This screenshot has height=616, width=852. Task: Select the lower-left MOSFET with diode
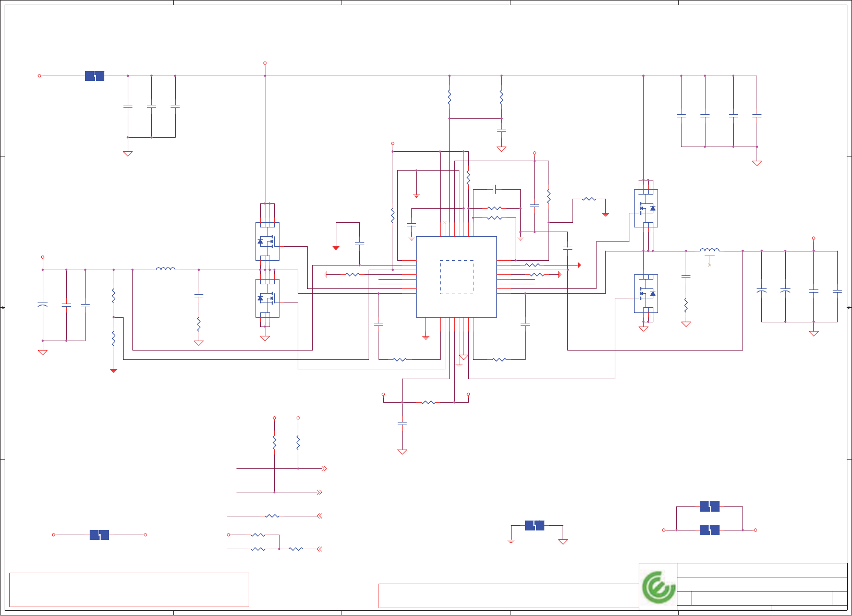[267, 298]
